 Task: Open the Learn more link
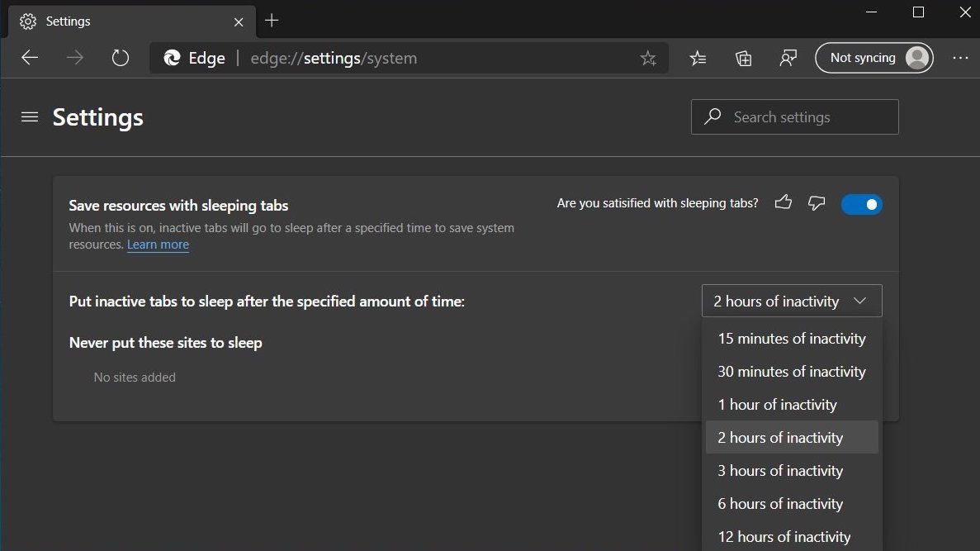coord(159,245)
